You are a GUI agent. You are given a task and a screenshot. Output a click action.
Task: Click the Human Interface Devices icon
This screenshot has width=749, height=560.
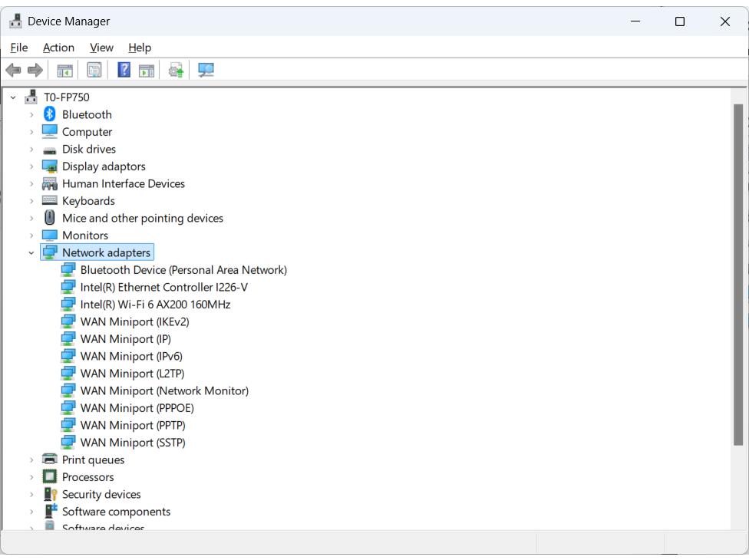(x=49, y=183)
